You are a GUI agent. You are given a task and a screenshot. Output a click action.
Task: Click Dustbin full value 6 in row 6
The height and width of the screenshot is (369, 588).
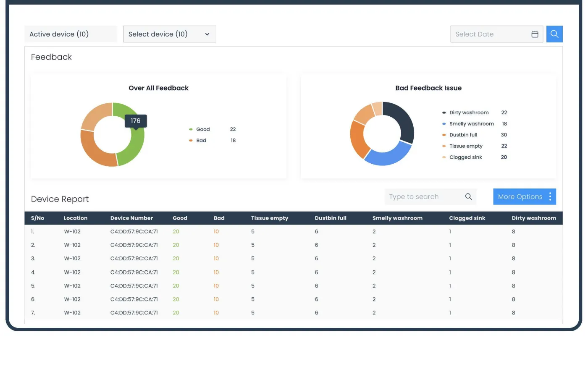(317, 299)
